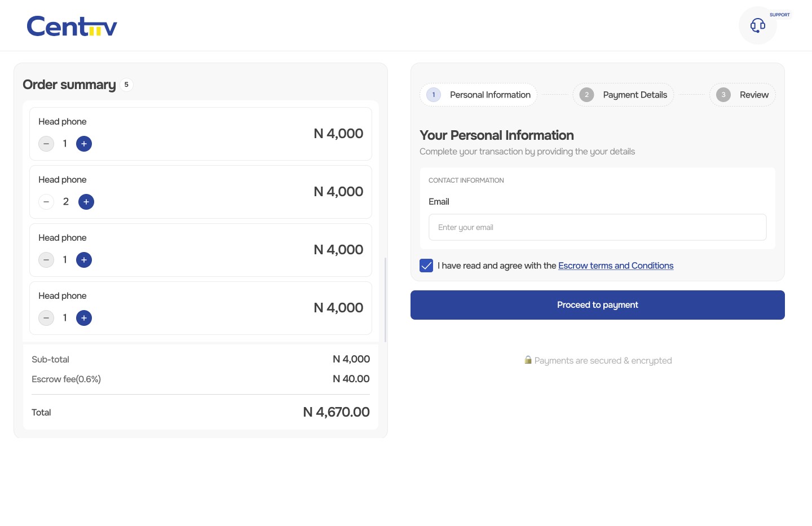
Task: Increase quantity of second Head phone item
Action: (86, 202)
